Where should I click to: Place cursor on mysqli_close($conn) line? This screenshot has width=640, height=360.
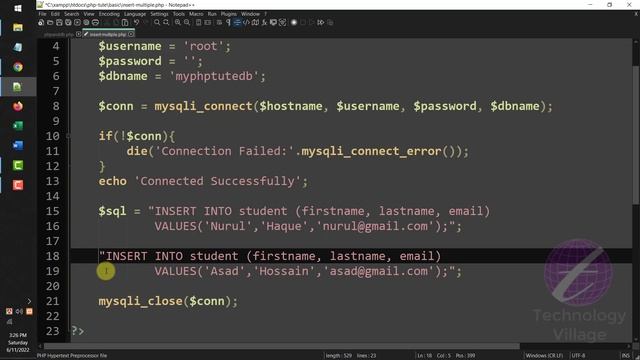click(168, 301)
